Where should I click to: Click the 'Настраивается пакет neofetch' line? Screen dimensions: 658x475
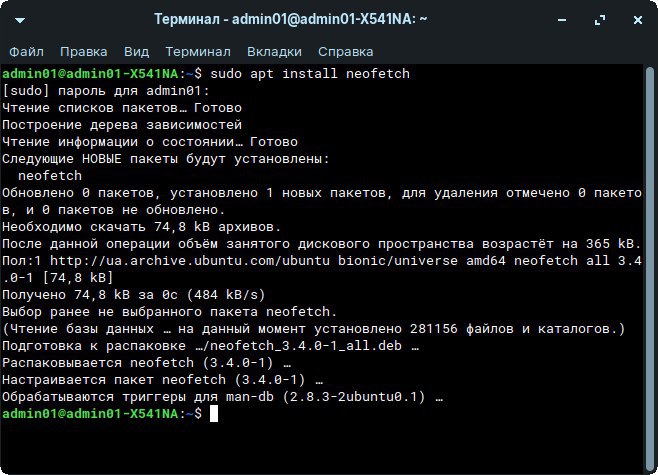162,380
